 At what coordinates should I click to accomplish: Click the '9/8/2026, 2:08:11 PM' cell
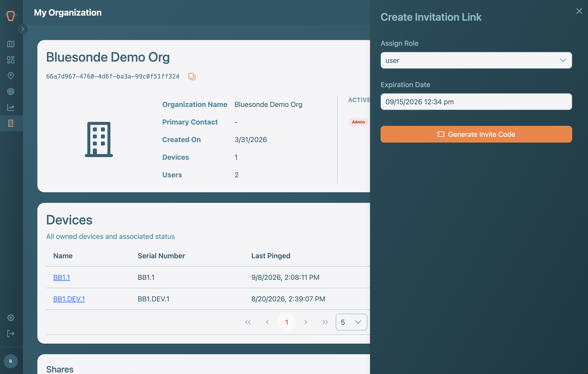[x=285, y=277]
